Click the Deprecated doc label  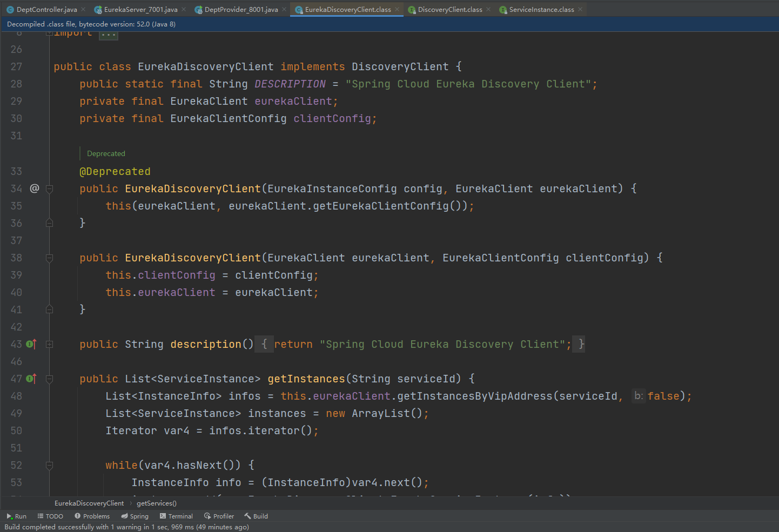pyautogui.click(x=106, y=154)
